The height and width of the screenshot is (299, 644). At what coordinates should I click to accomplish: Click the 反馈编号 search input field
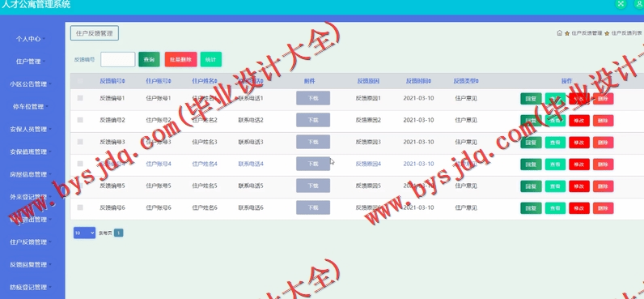[118, 59]
